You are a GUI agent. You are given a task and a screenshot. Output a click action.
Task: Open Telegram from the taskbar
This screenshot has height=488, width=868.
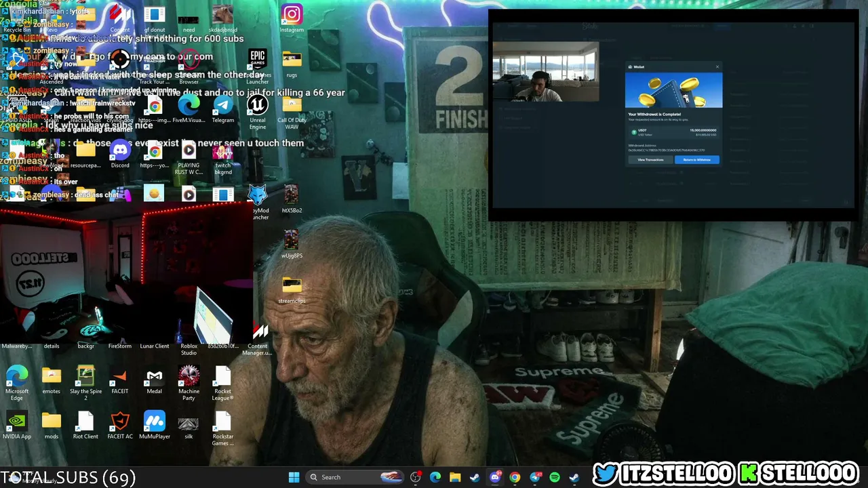[x=534, y=477]
